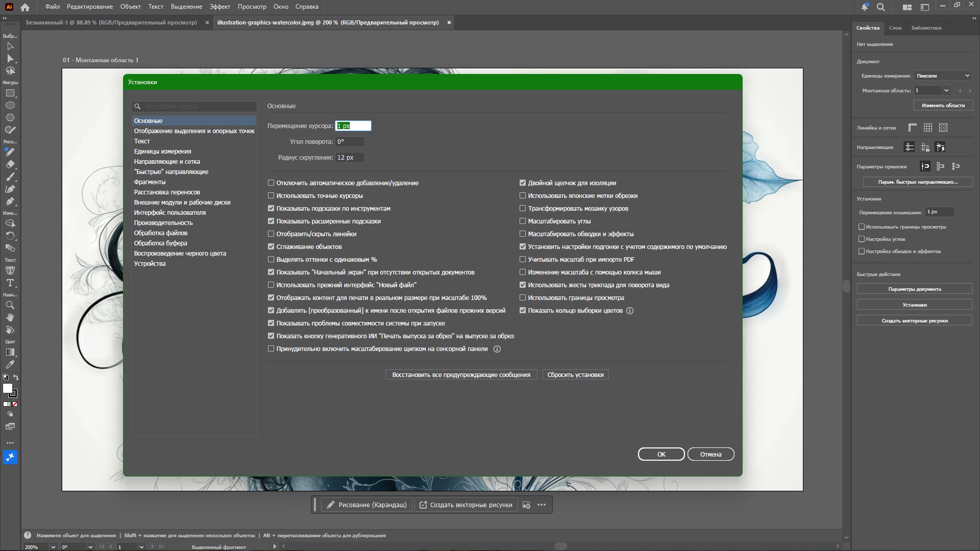Select the Zoom magnifier tool
Screen dimensions: 980x551
coord(10,305)
